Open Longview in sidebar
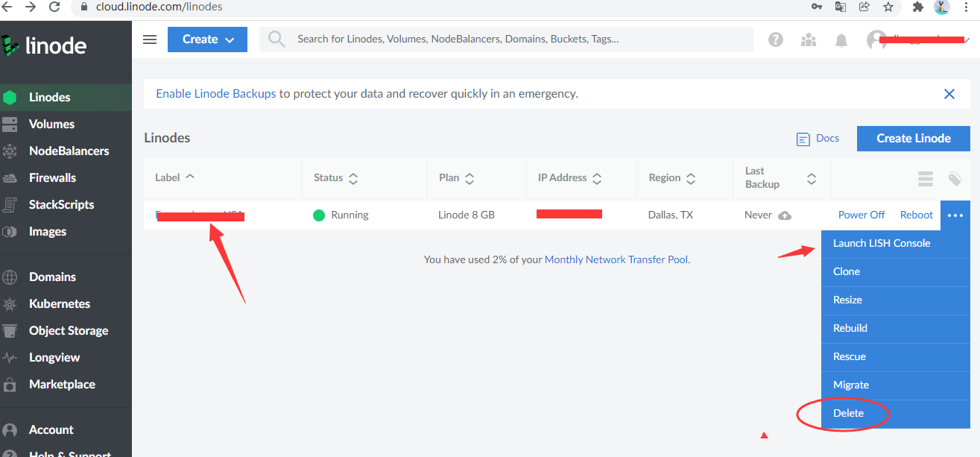Viewport: 980px width, 457px height. 66,357
